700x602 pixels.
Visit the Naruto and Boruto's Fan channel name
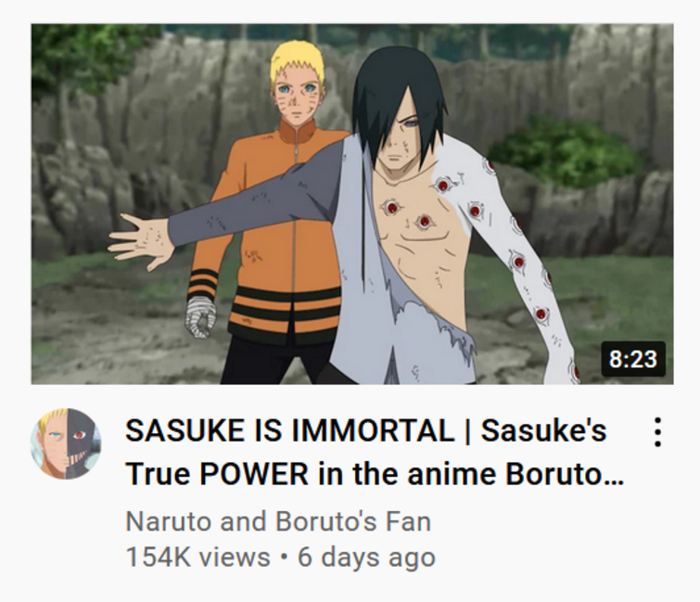278,521
